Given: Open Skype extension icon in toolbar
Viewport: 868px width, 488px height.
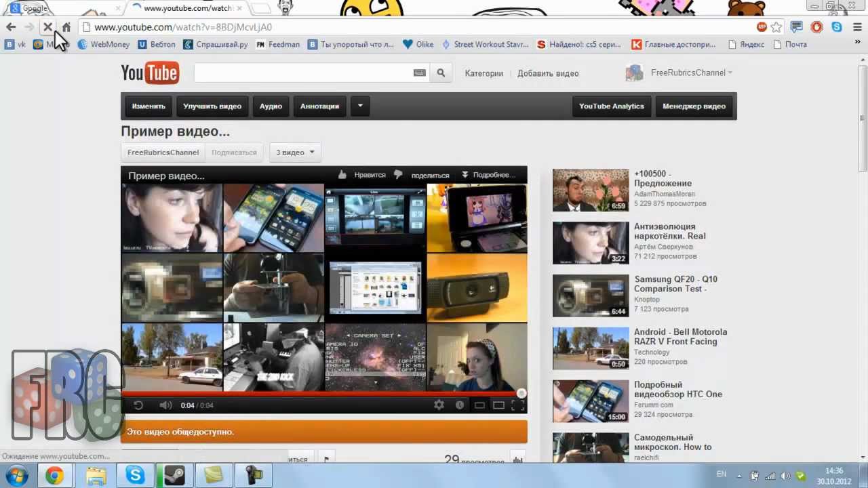Looking at the screenshot, I should (x=837, y=27).
